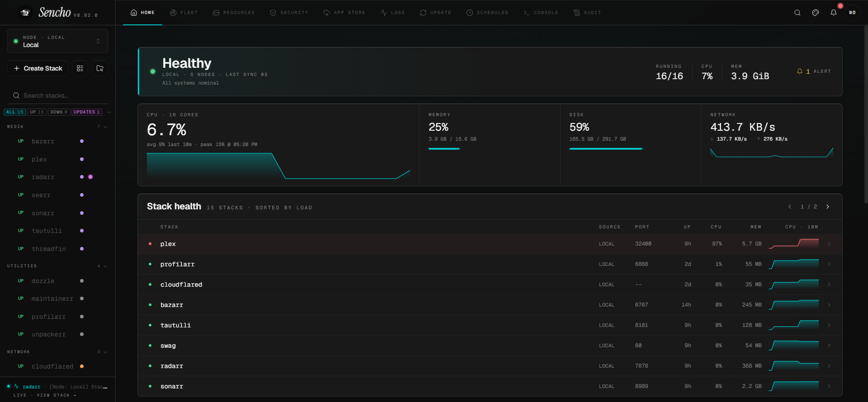
Task: Click the red status dot on the plex row
Action: tap(150, 244)
